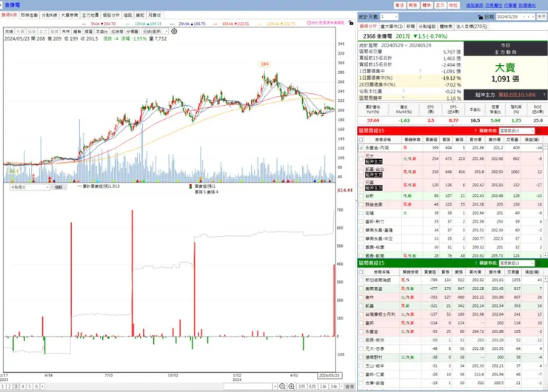
Task: Click the lock icon above the K-line chart
Action: [x=351, y=23]
